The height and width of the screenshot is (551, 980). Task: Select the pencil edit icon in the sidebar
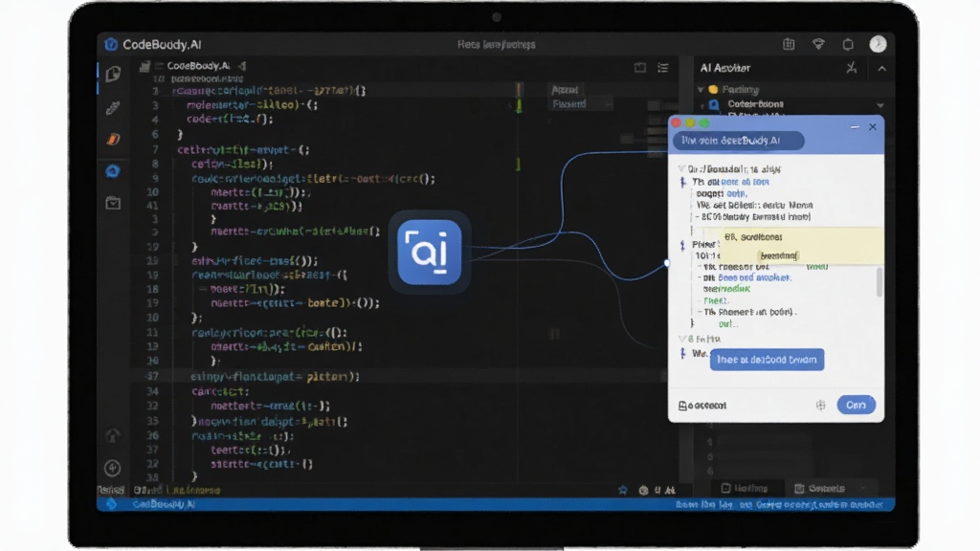point(113,107)
